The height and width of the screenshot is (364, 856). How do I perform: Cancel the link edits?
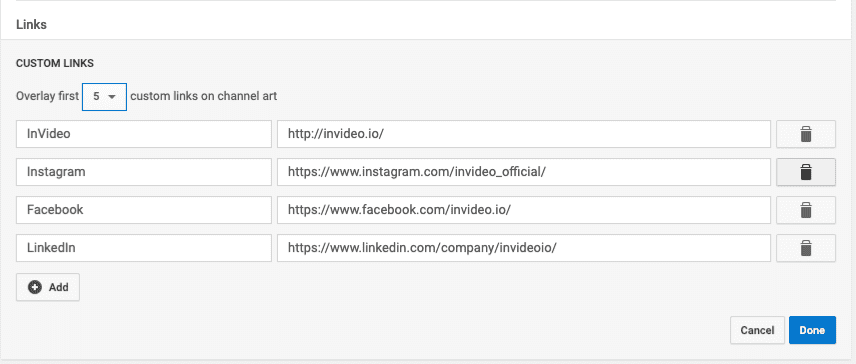(x=757, y=330)
